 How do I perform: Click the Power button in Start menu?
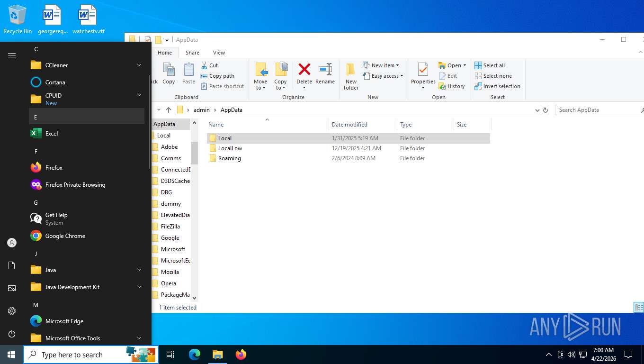12,334
